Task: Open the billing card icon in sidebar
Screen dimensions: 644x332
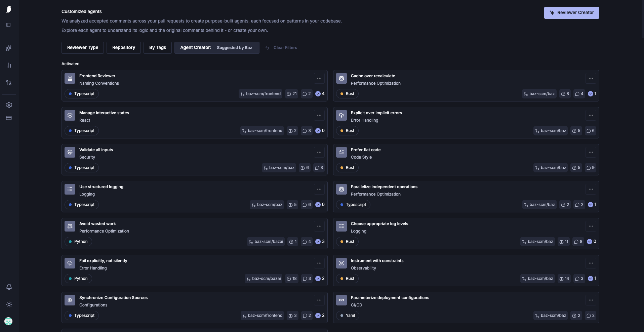Action: coord(9,118)
